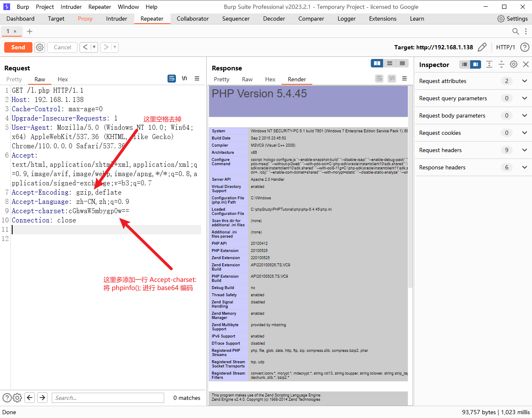Click the request search input field
The width and height of the screenshot is (532, 418).
pos(108,398)
